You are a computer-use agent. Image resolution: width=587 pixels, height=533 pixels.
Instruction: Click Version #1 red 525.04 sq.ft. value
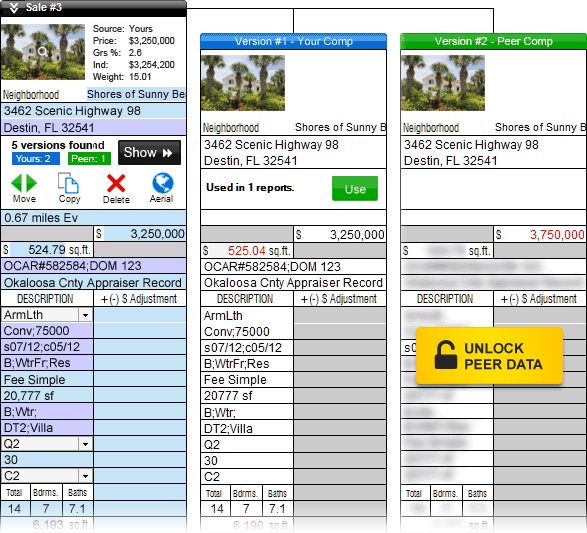[247, 250]
